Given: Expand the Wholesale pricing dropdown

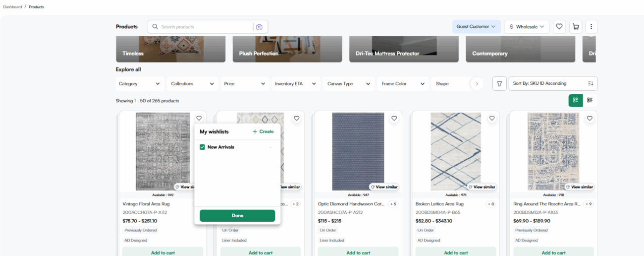Looking at the screenshot, I should click(526, 27).
